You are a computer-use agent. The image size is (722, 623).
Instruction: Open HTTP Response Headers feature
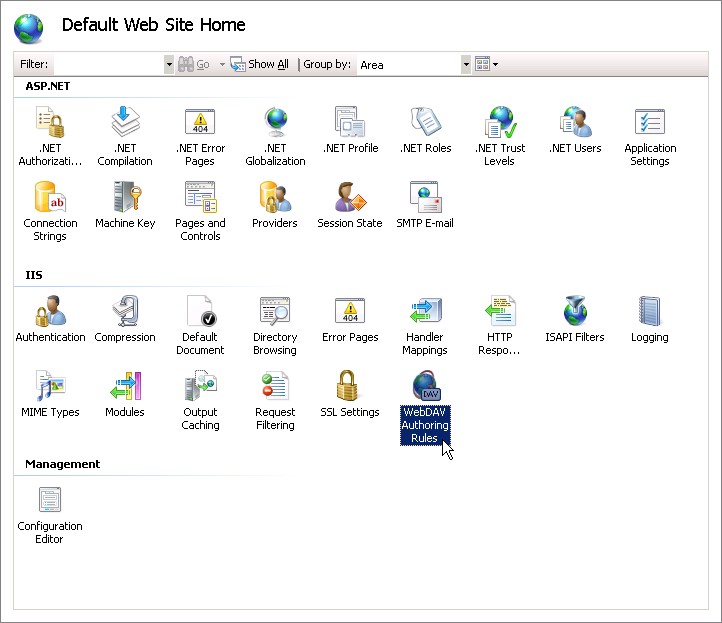(500, 325)
